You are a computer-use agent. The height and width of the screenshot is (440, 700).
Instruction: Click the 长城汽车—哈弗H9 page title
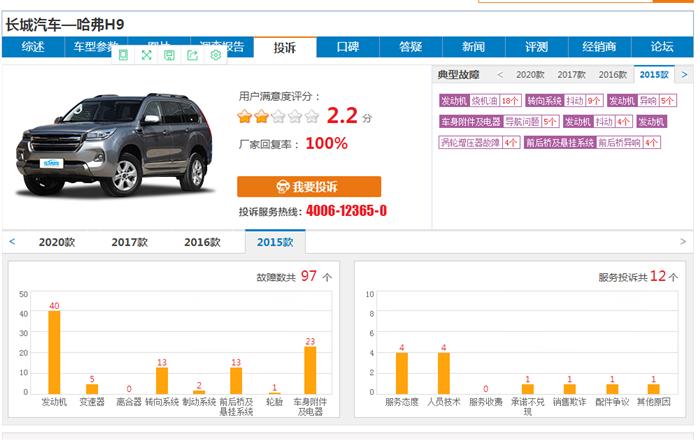(65, 25)
